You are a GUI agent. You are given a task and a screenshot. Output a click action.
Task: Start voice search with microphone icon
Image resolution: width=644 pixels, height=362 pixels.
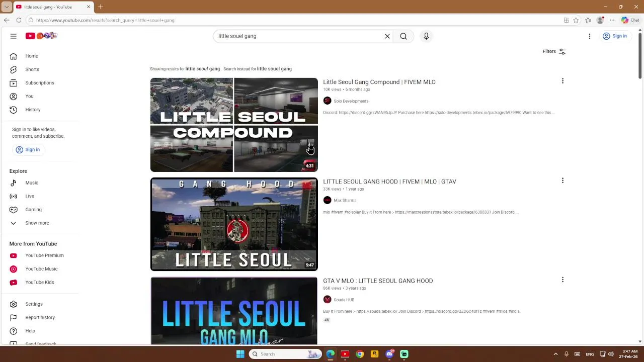pos(426,36)
